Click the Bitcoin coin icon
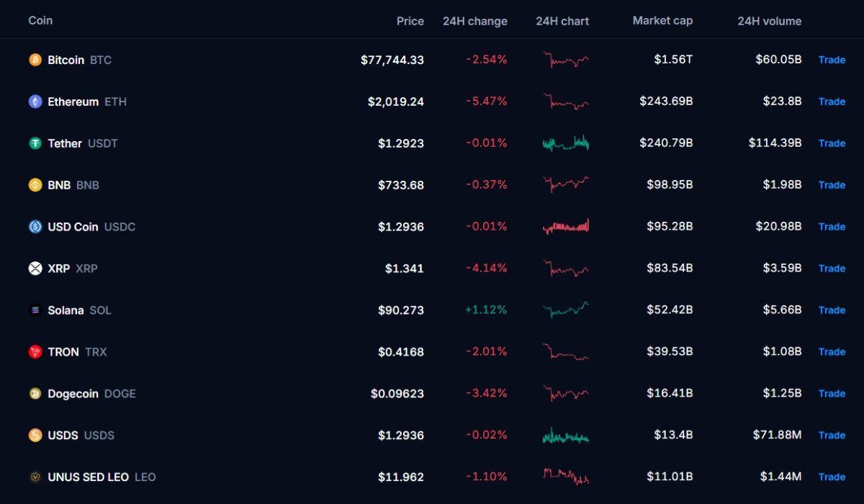The width and height of the screenshot is (864, 504). pyautogui.click(x=35, y=60)
